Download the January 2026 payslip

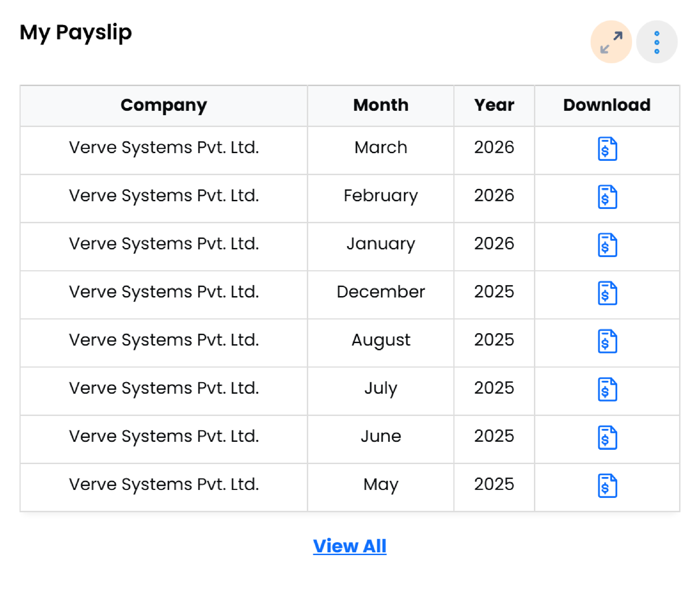point(607,245)
